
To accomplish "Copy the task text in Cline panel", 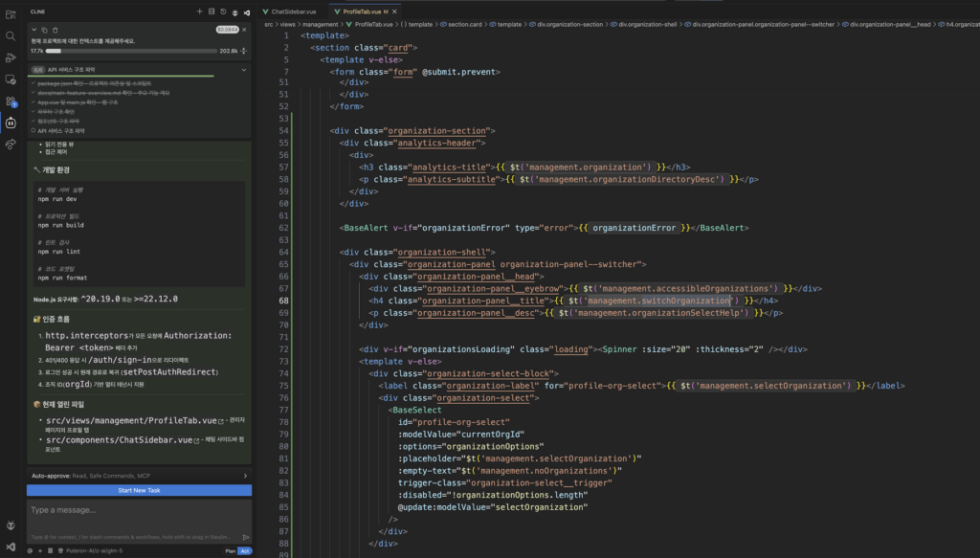I will pos(45,31).
